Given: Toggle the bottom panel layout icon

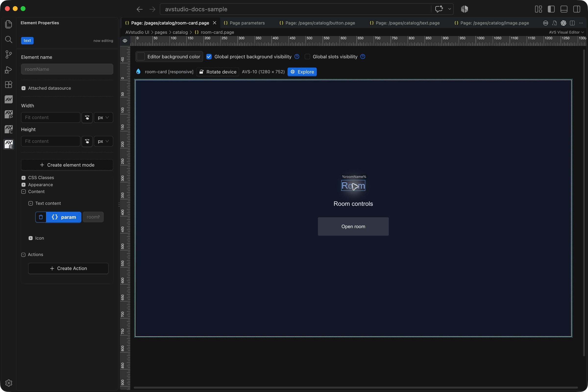Looking at the screenshot, I should (564, 9).
